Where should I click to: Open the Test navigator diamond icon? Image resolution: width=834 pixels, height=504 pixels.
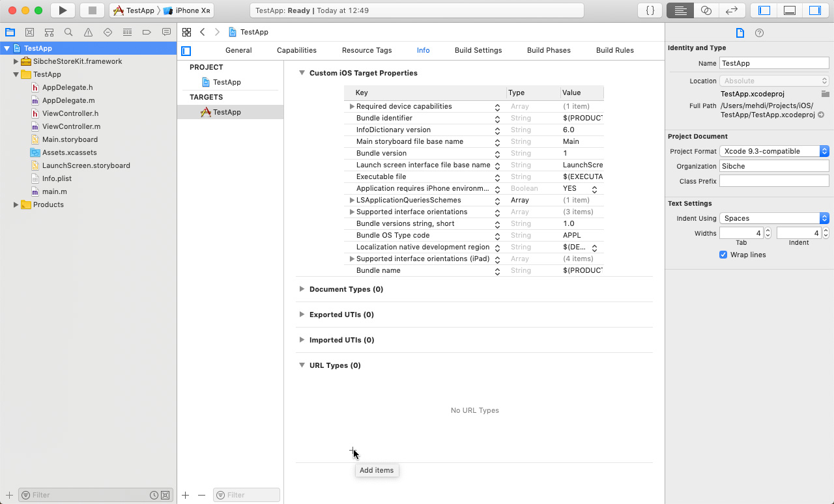[x=108, y=32]
